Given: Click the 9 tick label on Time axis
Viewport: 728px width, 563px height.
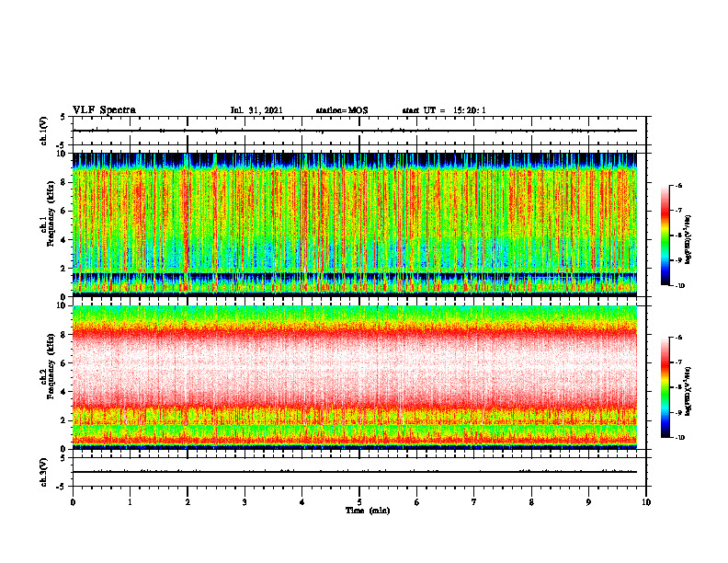Looking at the screenshot, I should (x=588, y=502).
